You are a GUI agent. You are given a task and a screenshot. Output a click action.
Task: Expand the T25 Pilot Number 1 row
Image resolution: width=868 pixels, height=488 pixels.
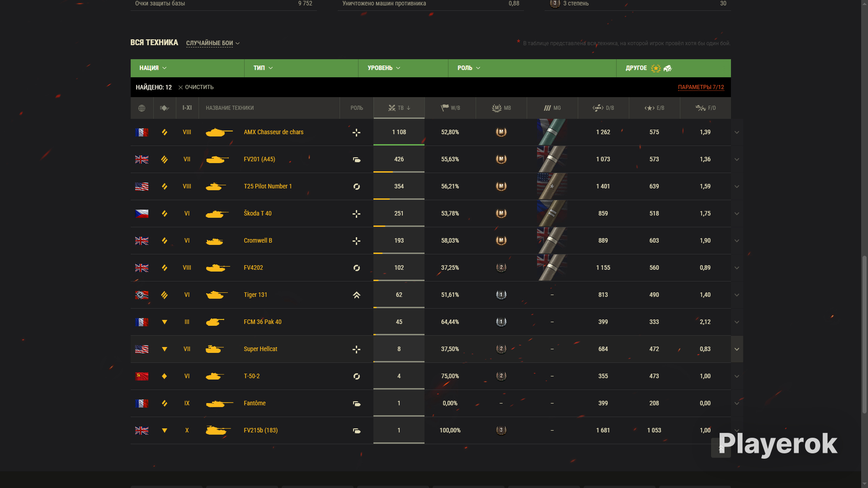pyautogui.click(x=737, y=186)
